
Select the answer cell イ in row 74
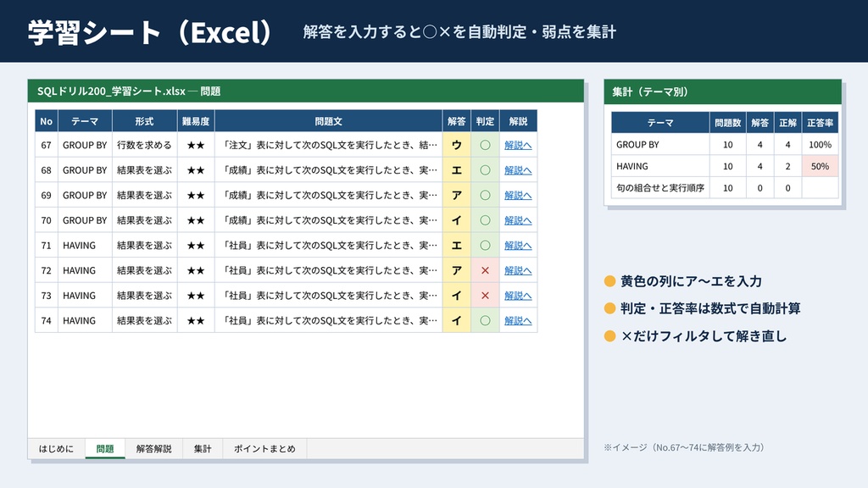457,320
